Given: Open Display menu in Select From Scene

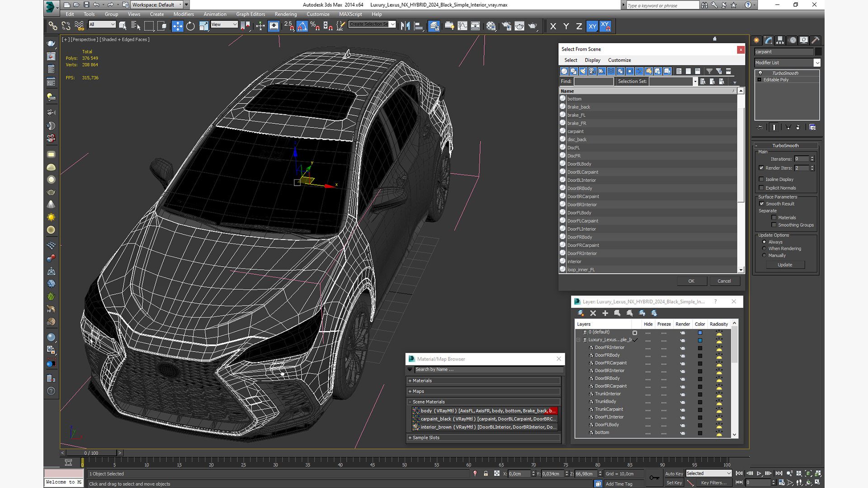Looking at the screenshot, I should click(592, 60).
